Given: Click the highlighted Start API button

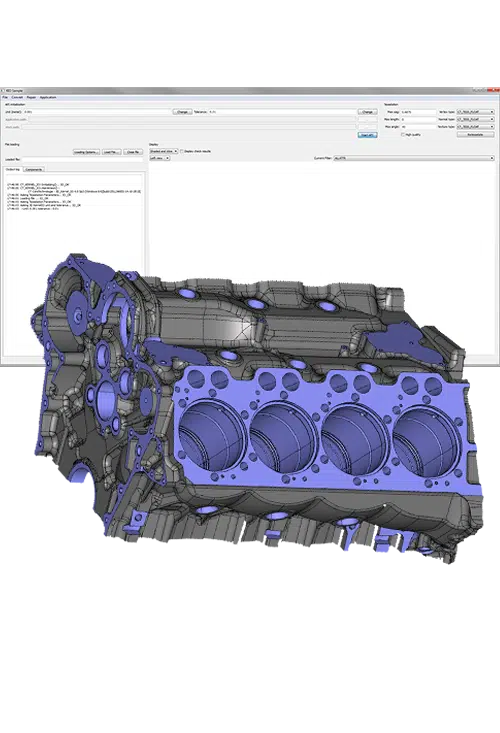Looking at the screenshot, I should point(367,135).
